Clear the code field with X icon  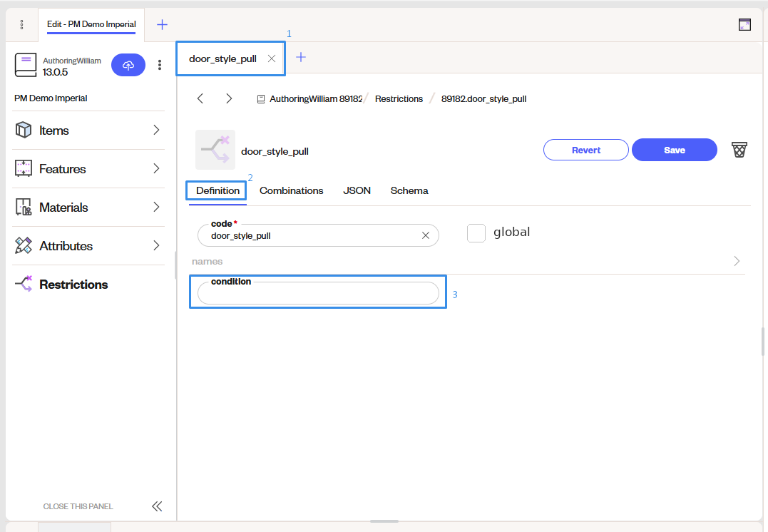(426, 235)
